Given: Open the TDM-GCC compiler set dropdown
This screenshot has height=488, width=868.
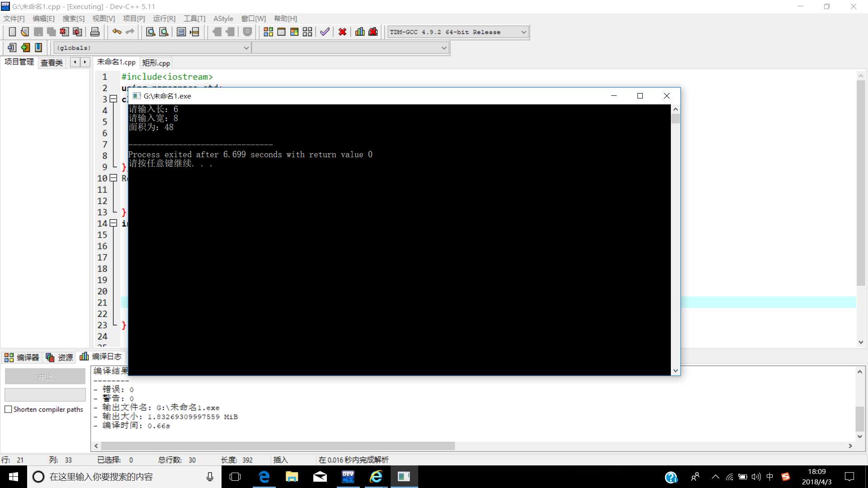Looking at the screenshot, I should click(524, 32).
